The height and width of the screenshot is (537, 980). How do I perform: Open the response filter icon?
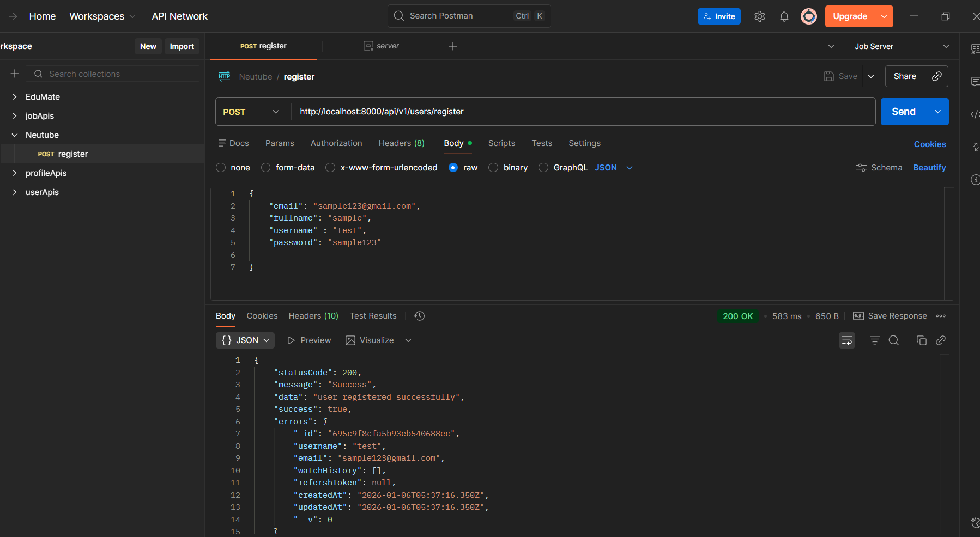click(874, 340)
